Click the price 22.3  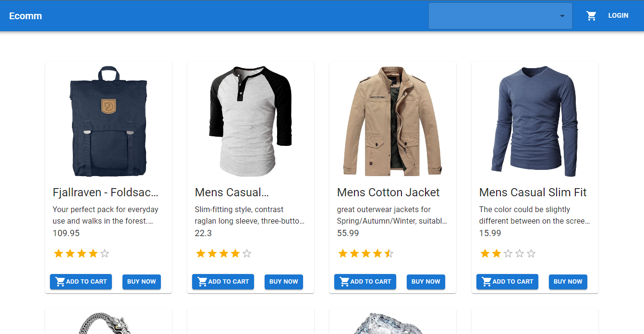pyautogui.click(x=203, y=233)
